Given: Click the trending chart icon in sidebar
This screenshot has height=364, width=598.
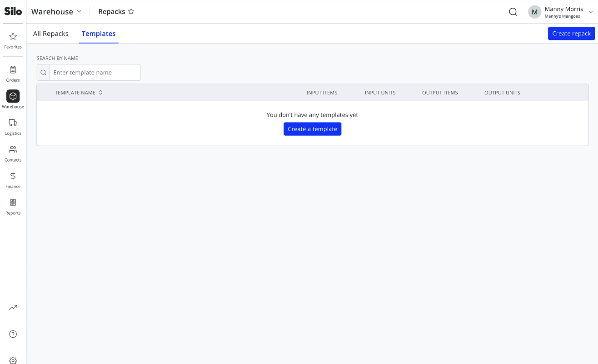Looking at the screenshot, I should (13, 307).
